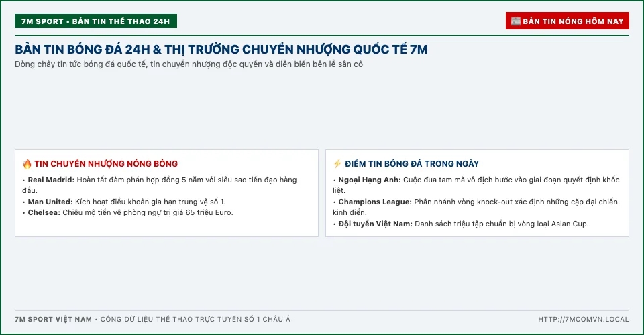This screenshot has height=335, width=644.
Task: Click the subtitle Dòng chảy tin tức bóng đá
Action: coord(189,64)
